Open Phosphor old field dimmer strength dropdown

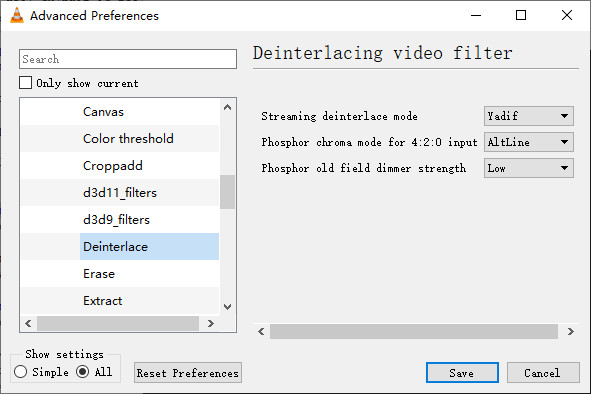tap(529, 168)
